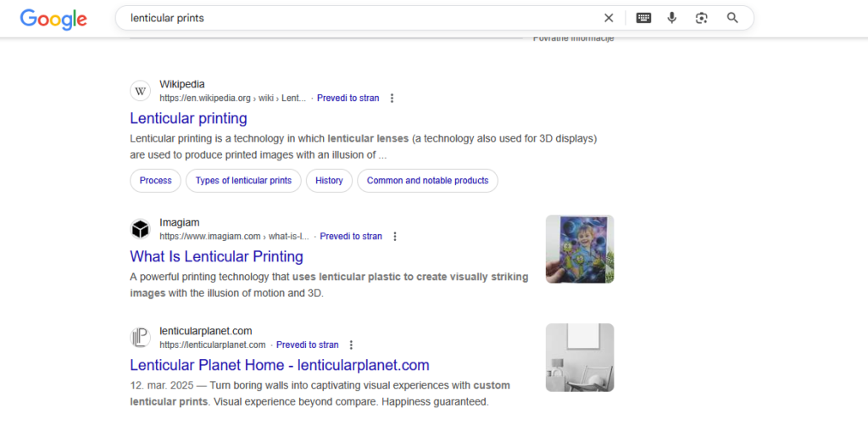
Task: Select the History chip
Action: tap(329, 181)
